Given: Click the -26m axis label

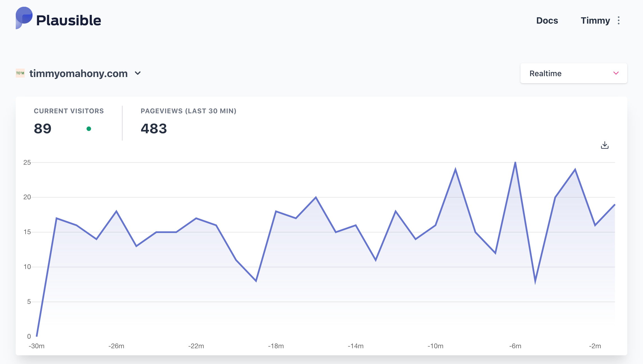Looking at the screenshot, I should point(116,346).
